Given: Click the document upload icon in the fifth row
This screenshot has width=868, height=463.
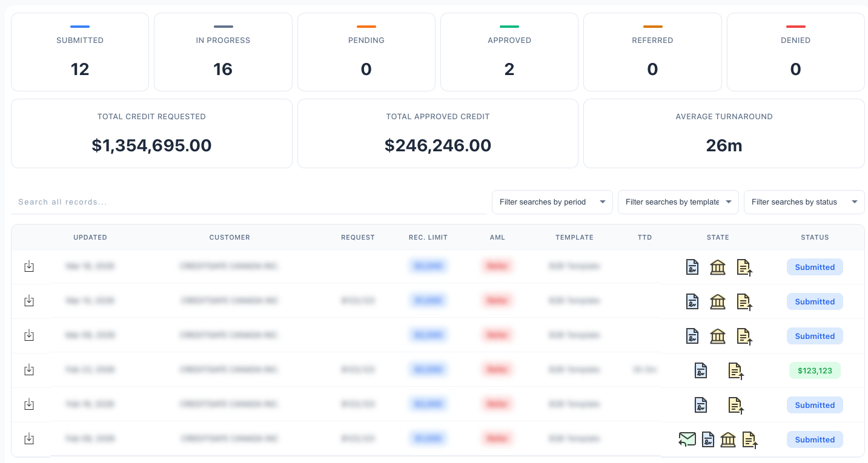Looking at the screenshot, I should pyautogui.click(x=736, y=405).
